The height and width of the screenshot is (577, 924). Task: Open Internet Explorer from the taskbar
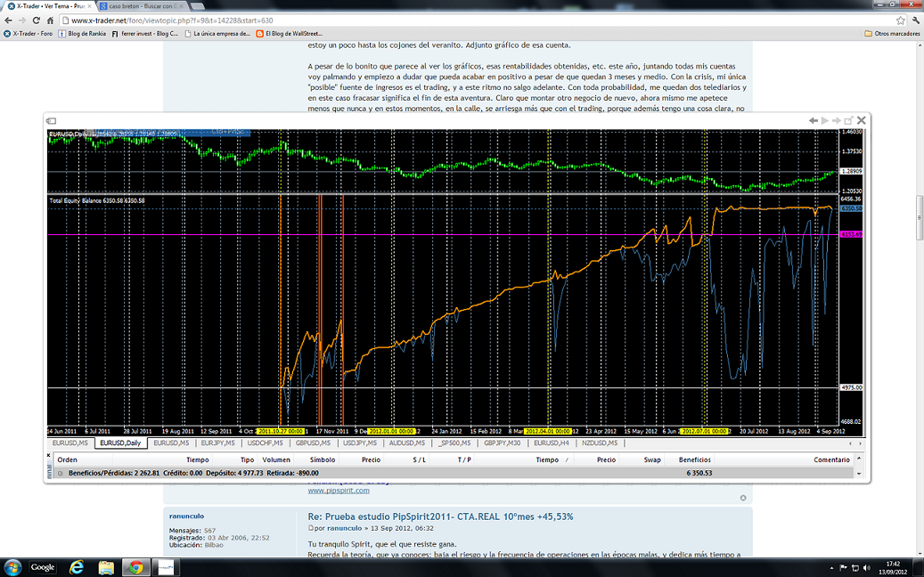coord(77,567)
